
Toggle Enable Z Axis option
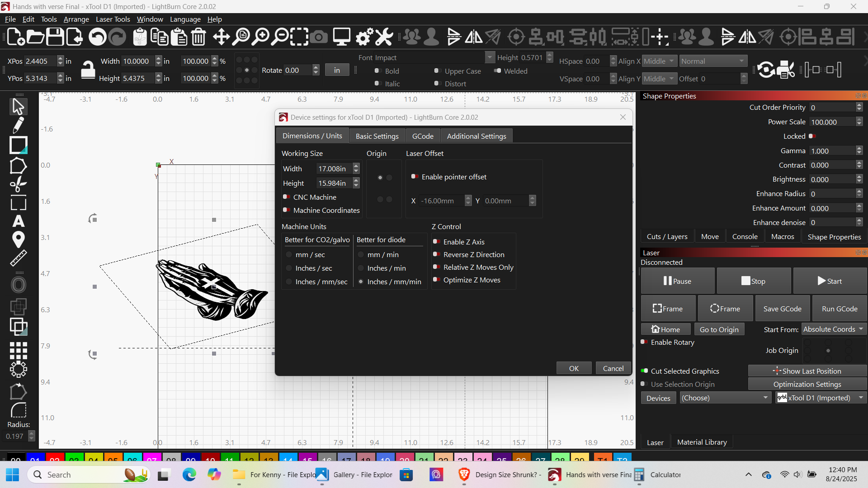coord(437,242)
